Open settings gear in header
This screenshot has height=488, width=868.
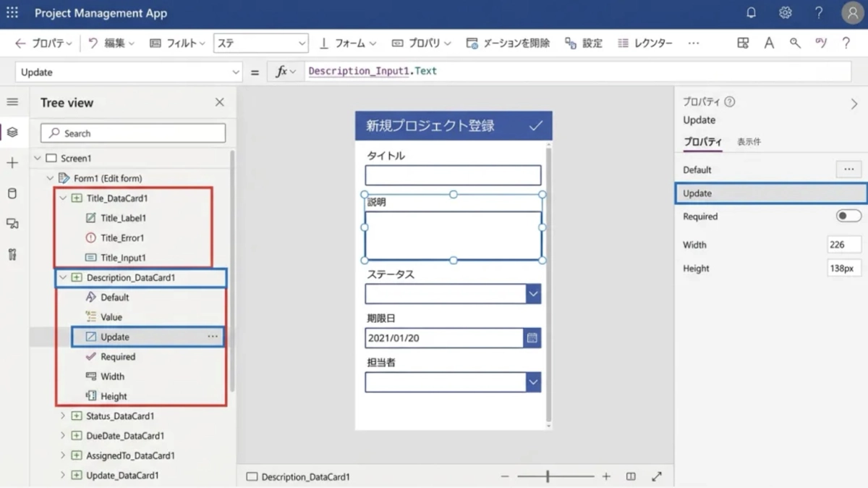pyautogui.click(x=785, y=13)
